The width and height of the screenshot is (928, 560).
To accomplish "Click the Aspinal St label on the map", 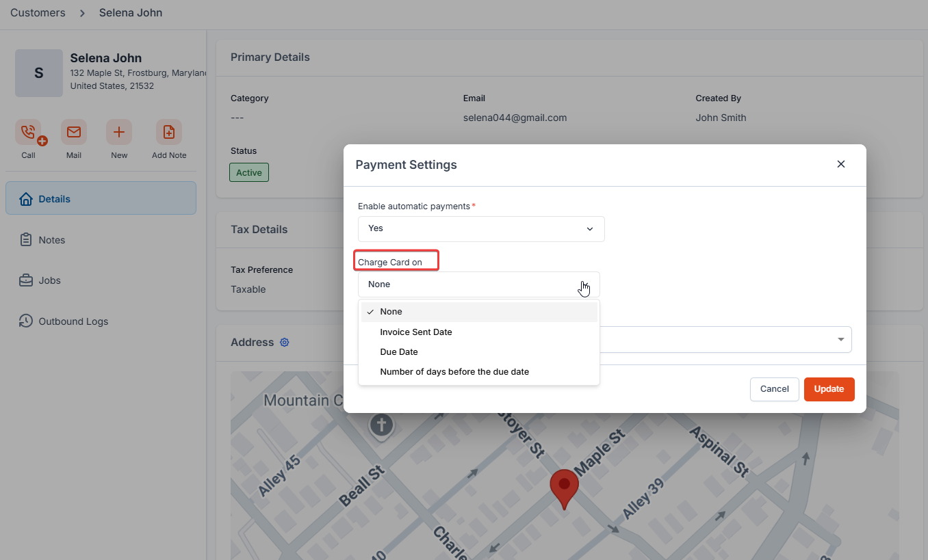I will 719,451.
